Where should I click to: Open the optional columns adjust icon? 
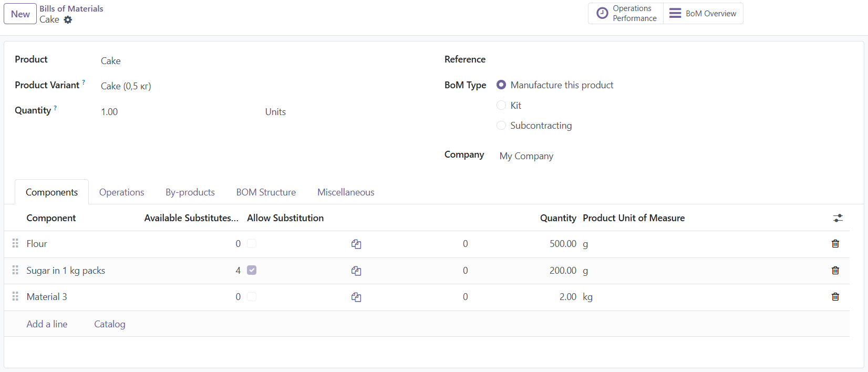pyautogui.click(x=838, y=218)
